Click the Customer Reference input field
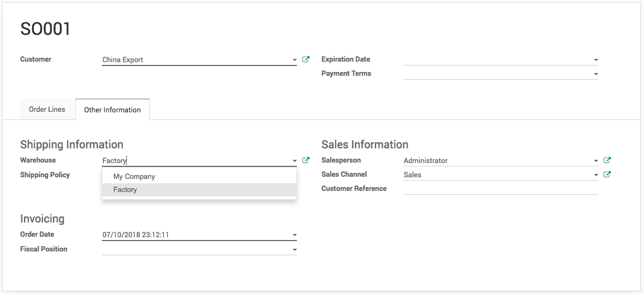This screenshot has height=294, width=644. 500,189
